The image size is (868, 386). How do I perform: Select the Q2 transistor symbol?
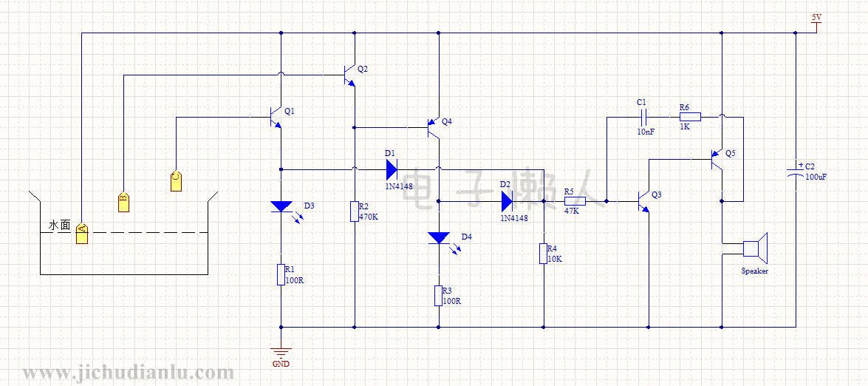[349, 75]
